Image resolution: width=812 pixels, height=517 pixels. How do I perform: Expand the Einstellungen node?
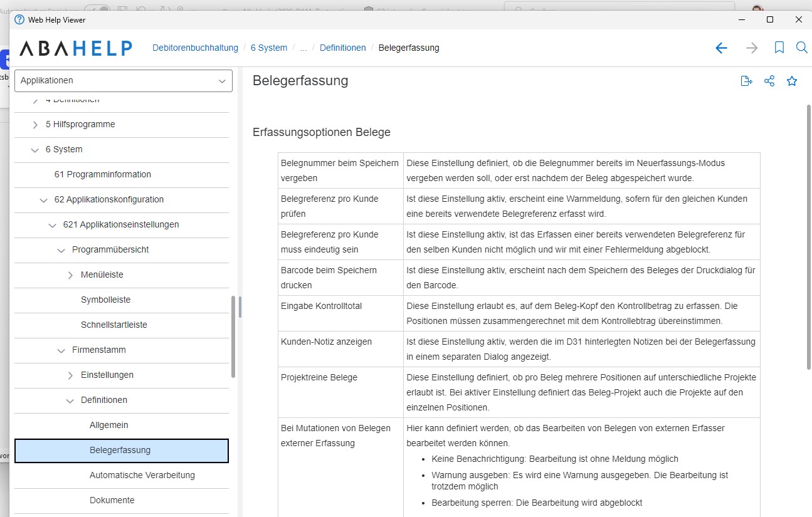tap(70, 375)
